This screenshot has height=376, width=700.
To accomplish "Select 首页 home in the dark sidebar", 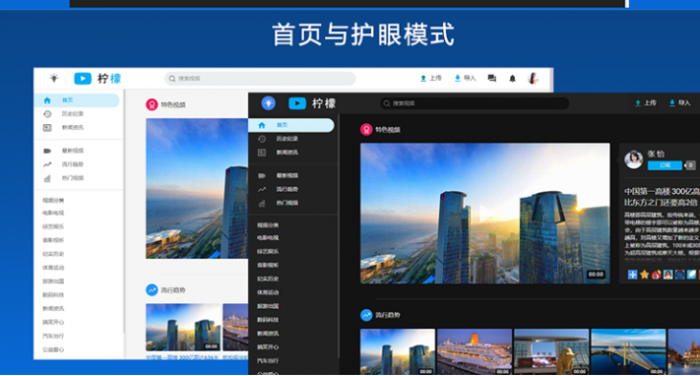I will (x=291, y=125).
